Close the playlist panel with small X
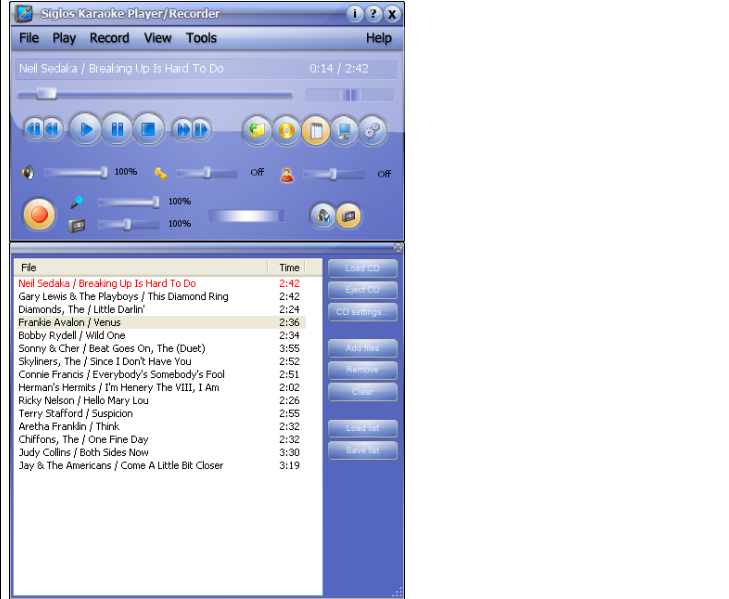729x599 pixels. point(398,247)
